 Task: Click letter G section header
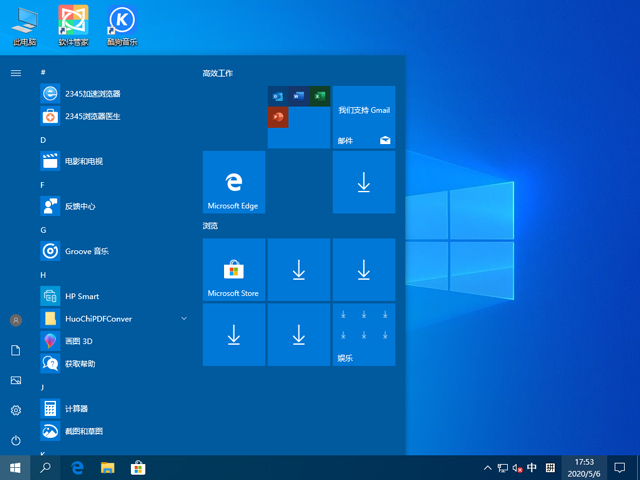(x=43, y=230)
